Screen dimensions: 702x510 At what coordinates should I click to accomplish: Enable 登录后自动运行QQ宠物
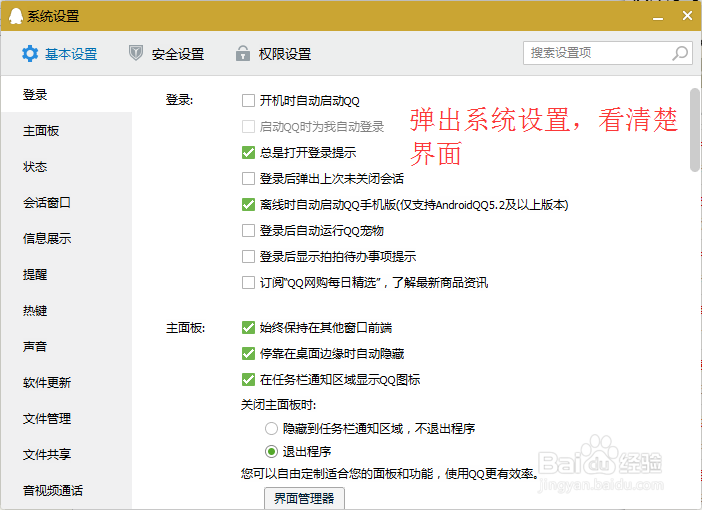coord(248,231)
